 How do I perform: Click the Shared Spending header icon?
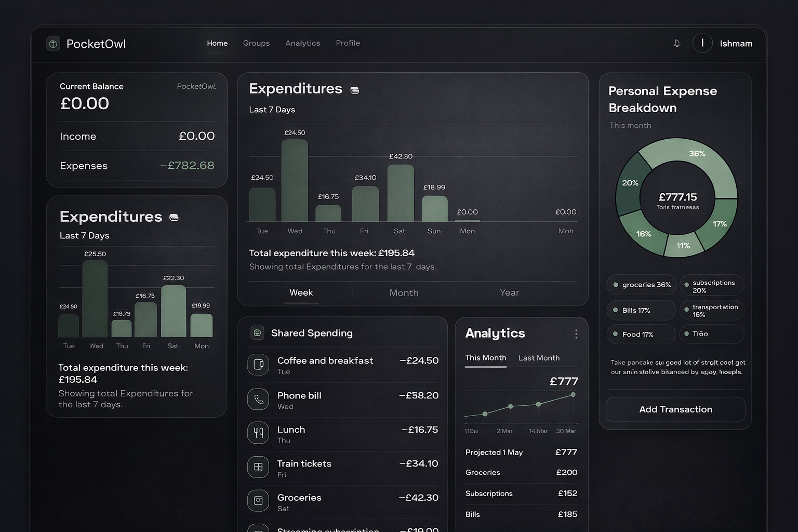(x=257, y=333)
